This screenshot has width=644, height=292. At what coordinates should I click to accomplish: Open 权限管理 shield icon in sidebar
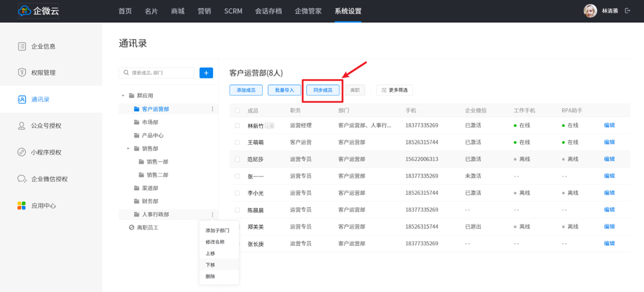click(22, 73)
